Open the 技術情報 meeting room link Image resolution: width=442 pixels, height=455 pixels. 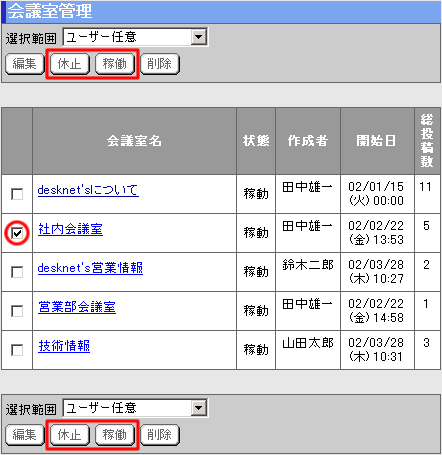click(x=64, y=346)
